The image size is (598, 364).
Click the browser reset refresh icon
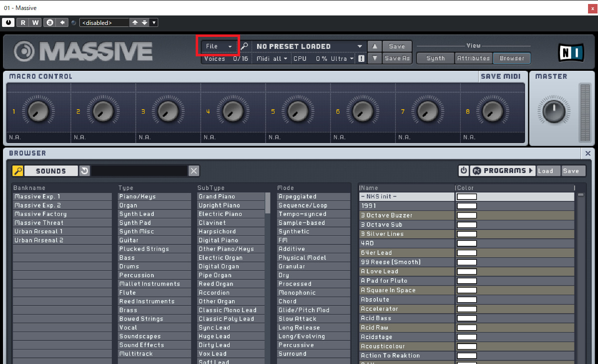(84, 171)
